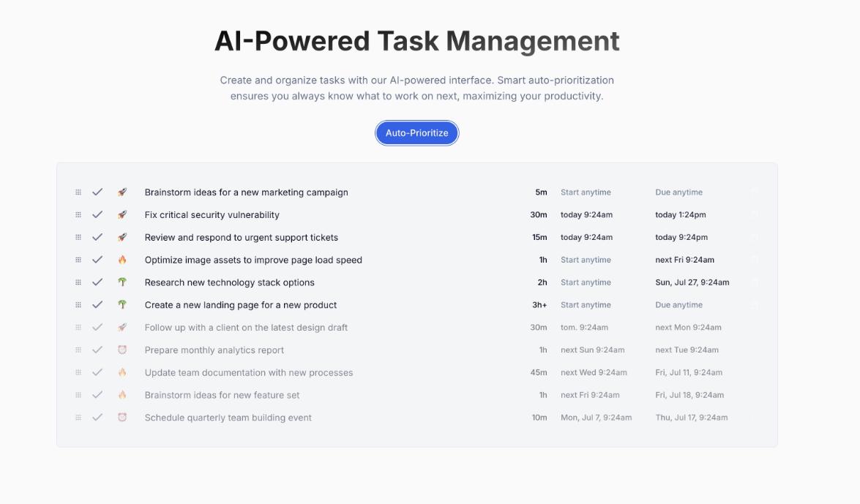Check off Brainstorm marketing campaign task
Viewport: 860px width, 504px height.
pyautogui.click(x=97, y=192)
